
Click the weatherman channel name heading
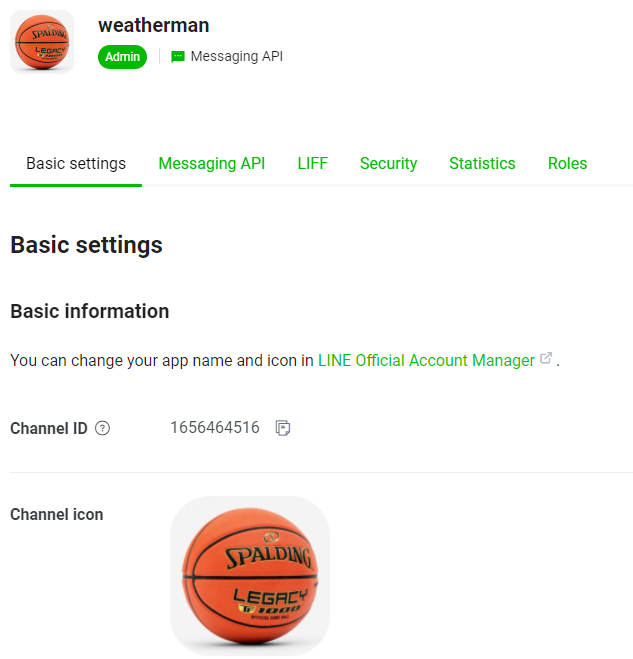[x=153, y=25]
